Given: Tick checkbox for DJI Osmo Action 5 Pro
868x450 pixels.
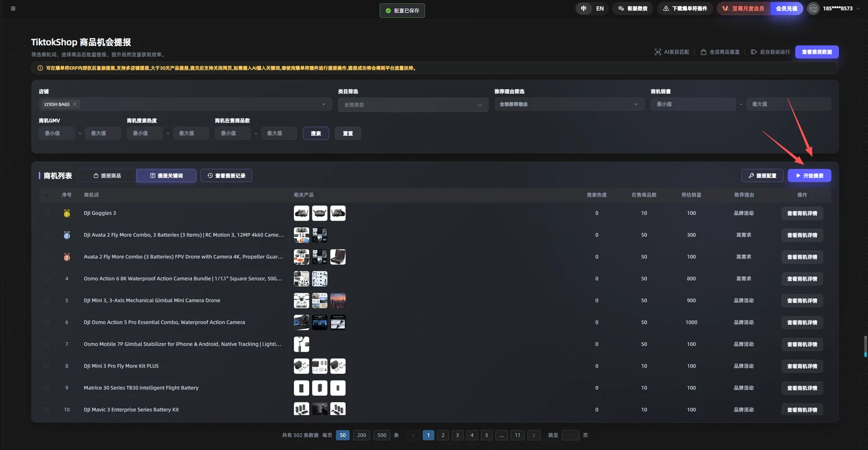Looking at the screenshot, I should pyautogui.click(x=46, y=323).
